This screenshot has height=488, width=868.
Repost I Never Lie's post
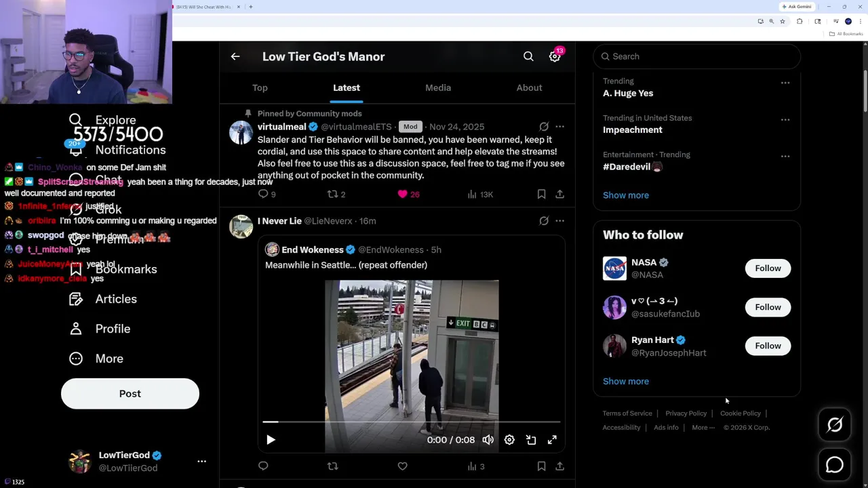[x=332, y=466]
